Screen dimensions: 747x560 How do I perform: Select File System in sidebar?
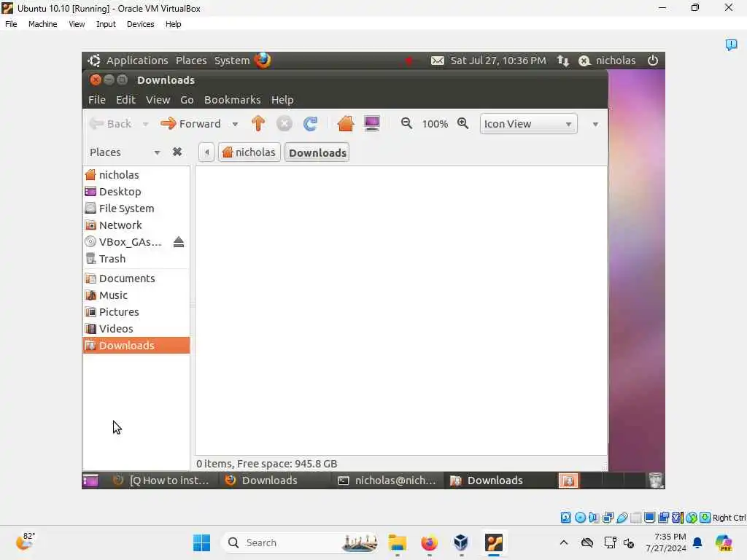click(x=136, y=208)
